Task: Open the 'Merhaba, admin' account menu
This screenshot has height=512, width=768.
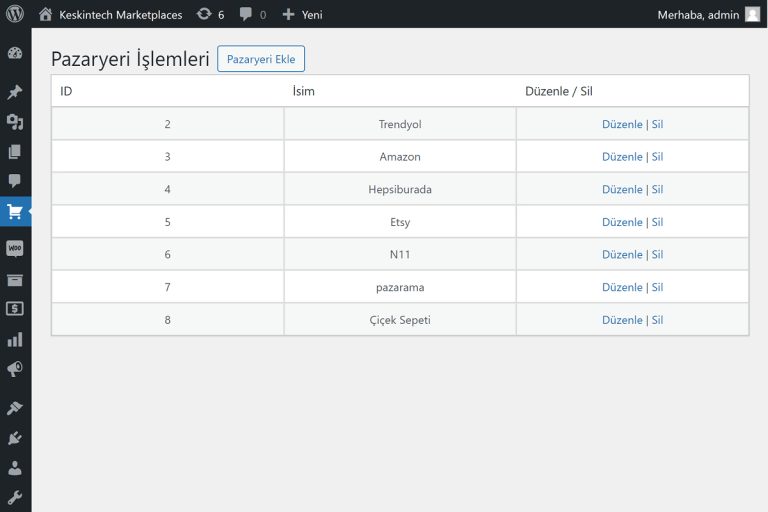Action: pos(708,14)
